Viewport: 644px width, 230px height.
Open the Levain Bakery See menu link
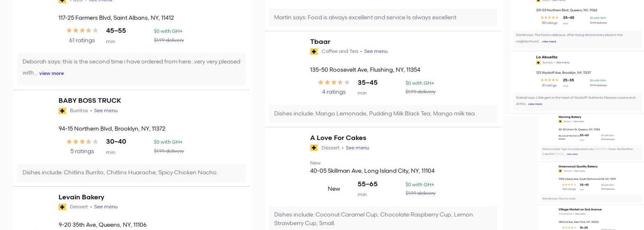pos(106,207)
